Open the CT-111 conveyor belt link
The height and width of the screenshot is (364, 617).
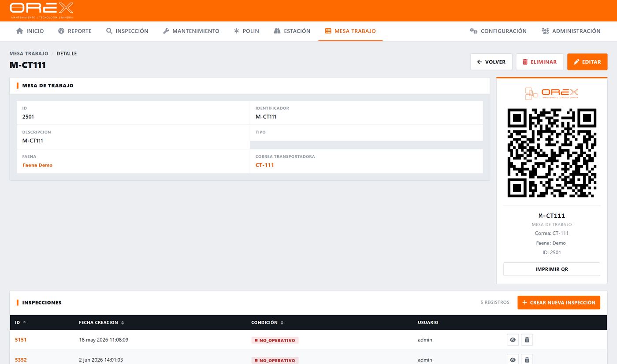click(265, 165)
